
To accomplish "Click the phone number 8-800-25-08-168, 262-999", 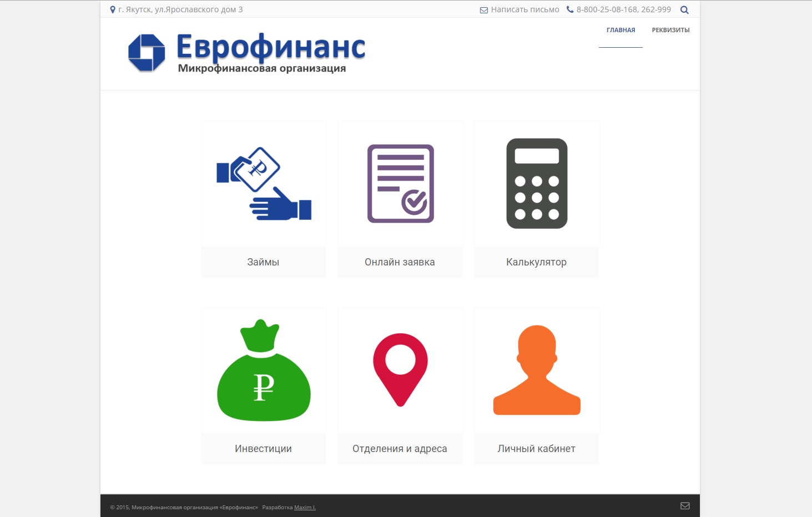I will click(623, 9).
